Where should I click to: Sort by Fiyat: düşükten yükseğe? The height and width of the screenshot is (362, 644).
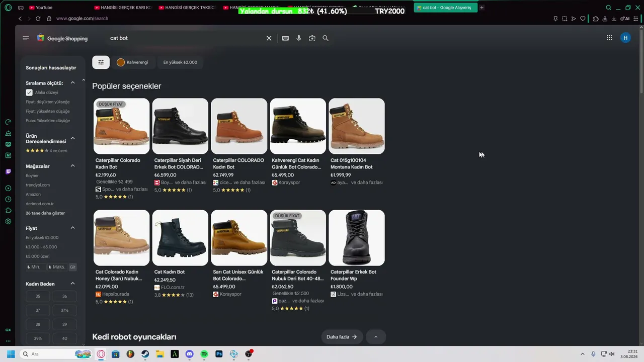coord(48,102)
